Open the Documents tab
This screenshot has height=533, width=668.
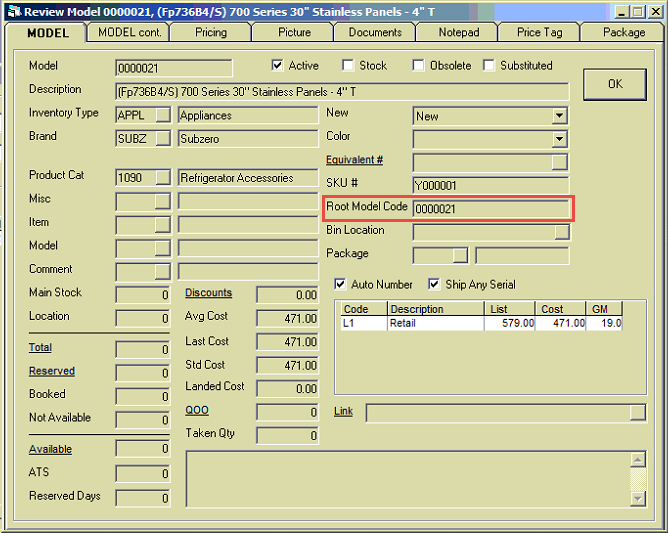click(x=375, y=32)
